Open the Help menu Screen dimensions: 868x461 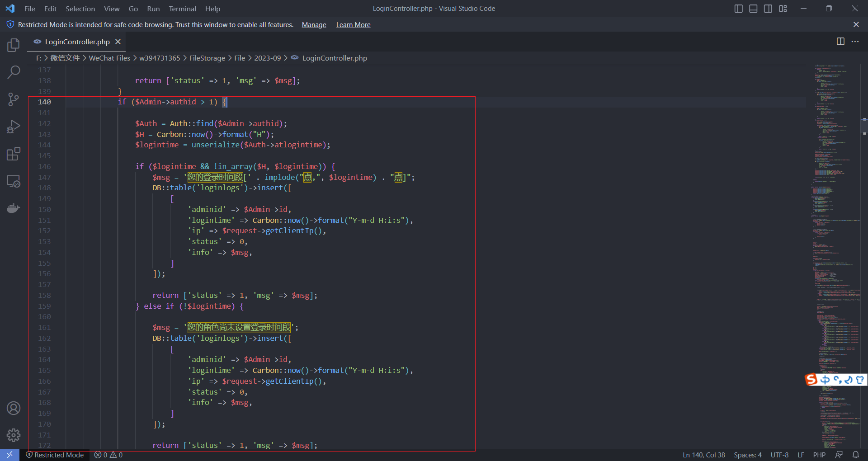[212, 9]
